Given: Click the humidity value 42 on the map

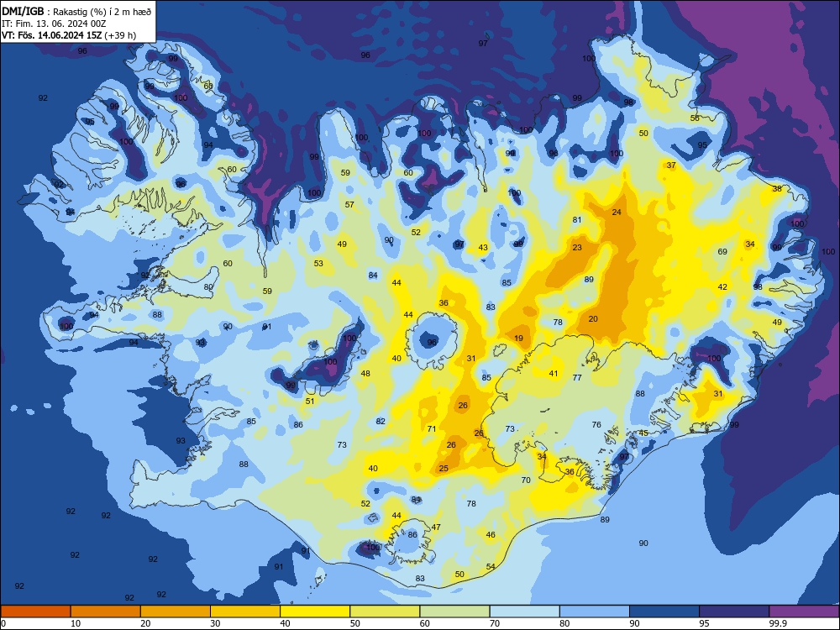Looking at the screenshot, I should click(x=722, y=287).
